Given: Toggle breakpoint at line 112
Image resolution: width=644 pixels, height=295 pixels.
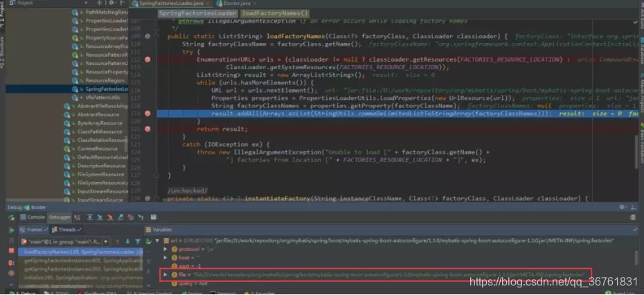Looking at the screenshot, I should click(148, 59).
